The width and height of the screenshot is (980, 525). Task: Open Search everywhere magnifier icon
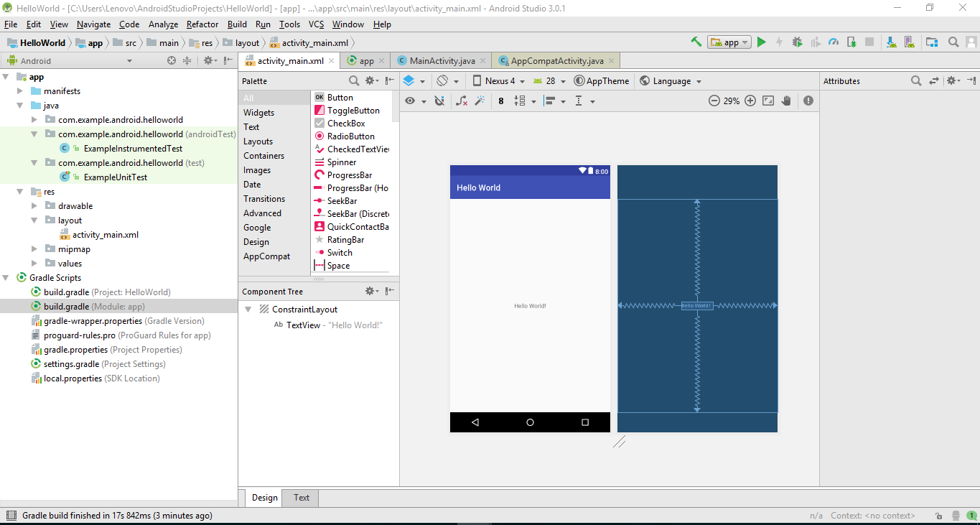[953, 42]
